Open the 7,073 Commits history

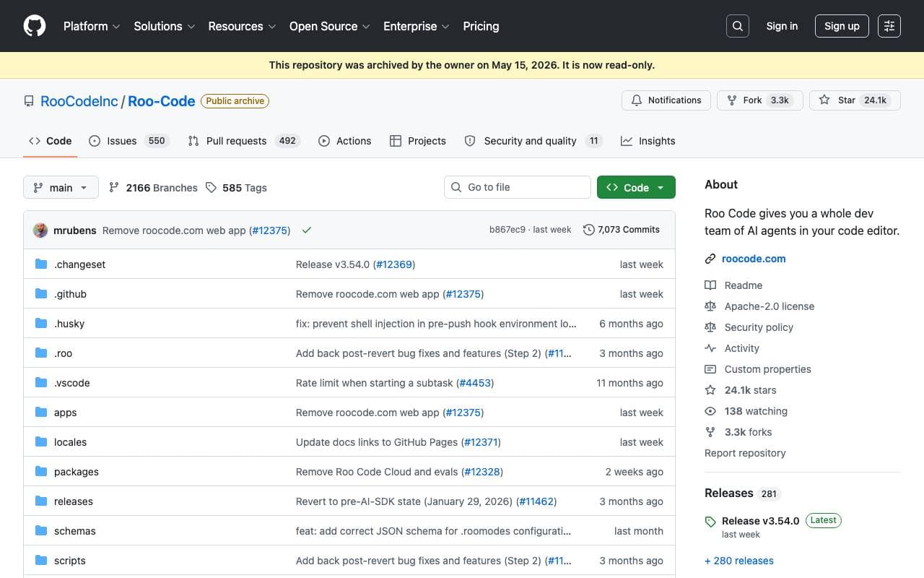click(x=622, y=230)
